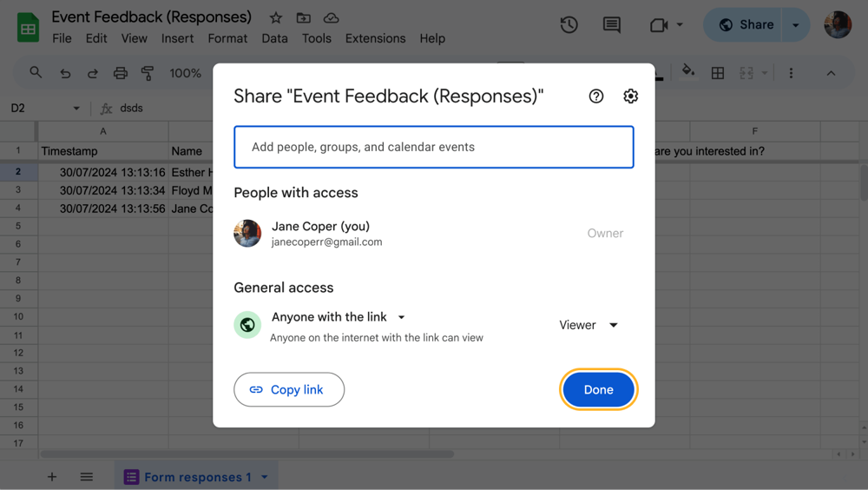Click the Add people, groups input field
This screenshot has height=490, width=868.
[x=434, y=147]
